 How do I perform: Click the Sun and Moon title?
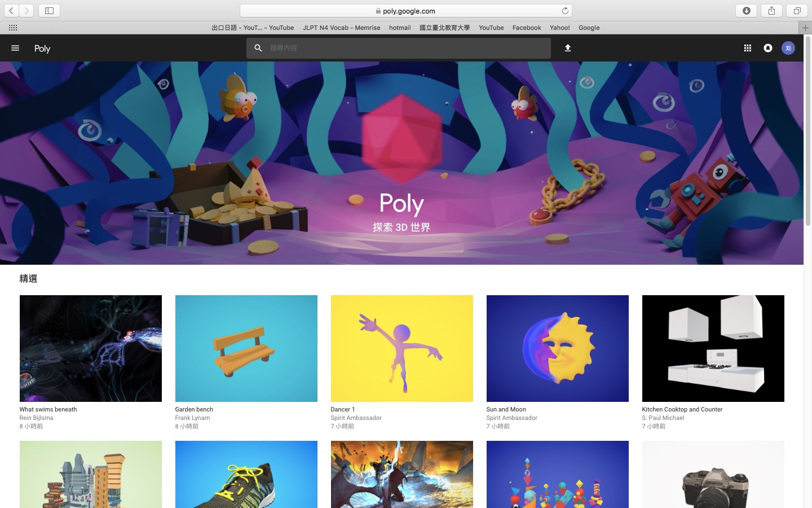pyautogui.click(x=506, y=410)
